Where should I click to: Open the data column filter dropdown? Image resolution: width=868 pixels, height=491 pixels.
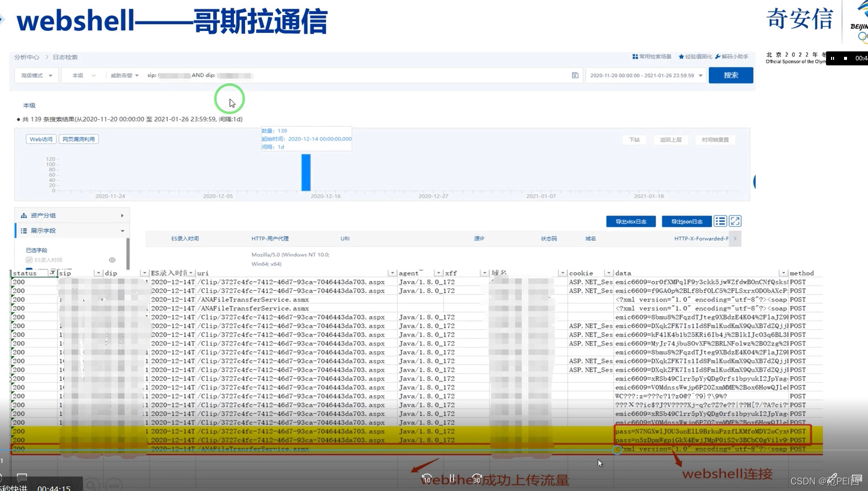(783, 273)
